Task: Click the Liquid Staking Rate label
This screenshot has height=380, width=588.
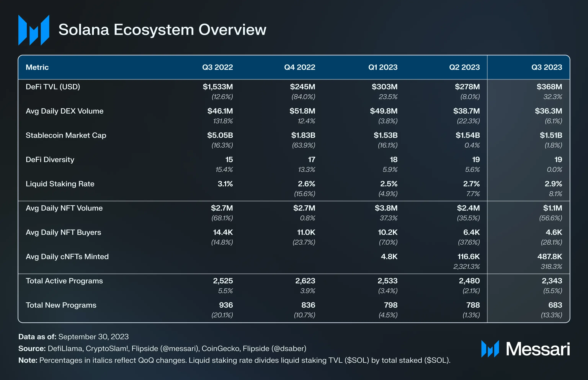Action: tap(60, 184)
